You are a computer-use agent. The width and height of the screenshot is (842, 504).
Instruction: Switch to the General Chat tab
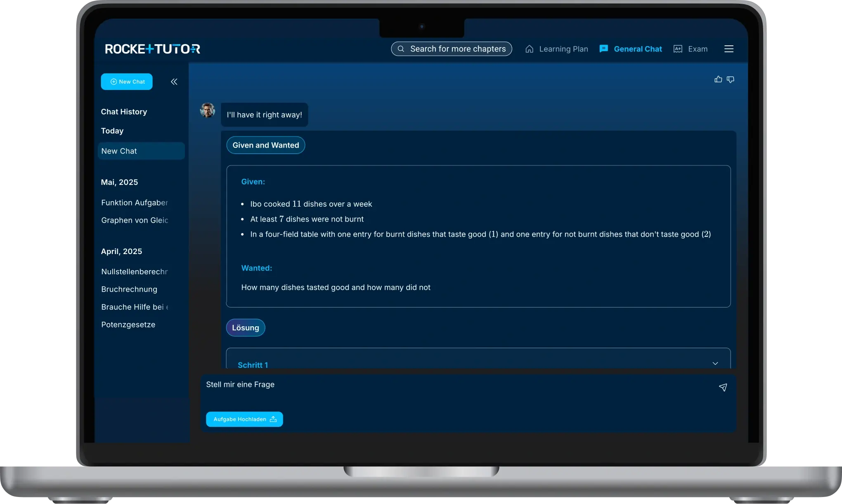tap(631, 49)
